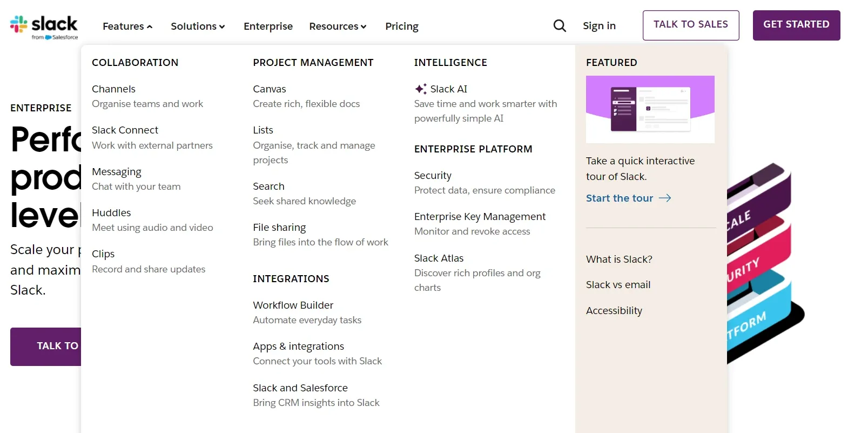Open Channels feature page
Image resolution: width=868 pixels, height=433 pixels.
113,89
